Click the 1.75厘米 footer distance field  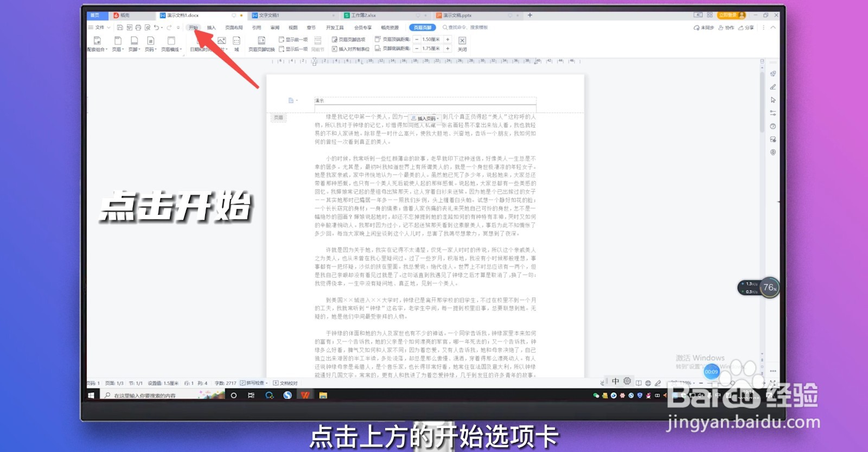[432, 49]
